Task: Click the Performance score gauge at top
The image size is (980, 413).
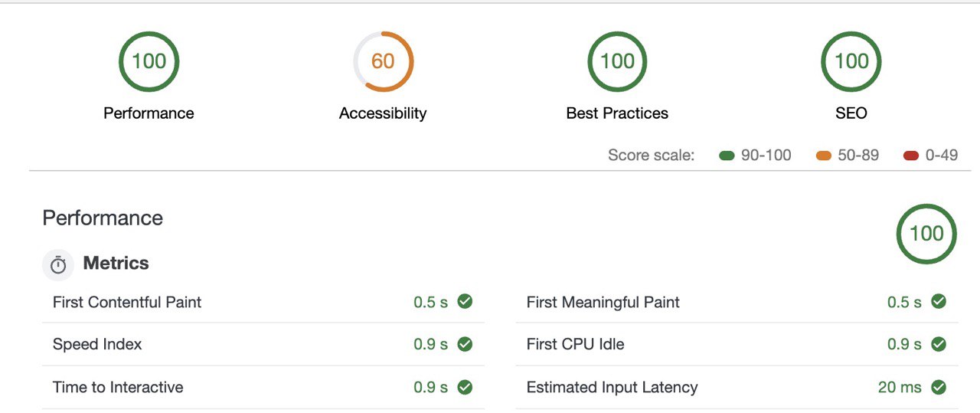Action: (149, 61)
